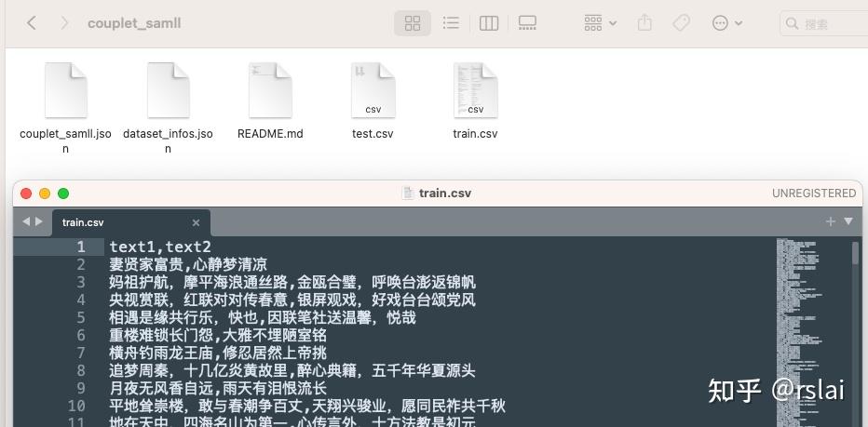Select the train.csv editor tab
The height and width of the screenshot is (427, 868).
pos(130,222)
